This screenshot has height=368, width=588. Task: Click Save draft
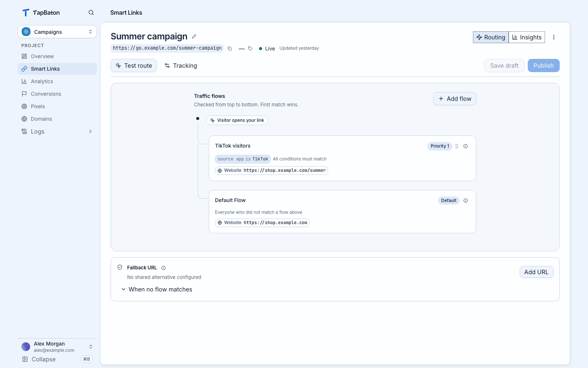504,66
